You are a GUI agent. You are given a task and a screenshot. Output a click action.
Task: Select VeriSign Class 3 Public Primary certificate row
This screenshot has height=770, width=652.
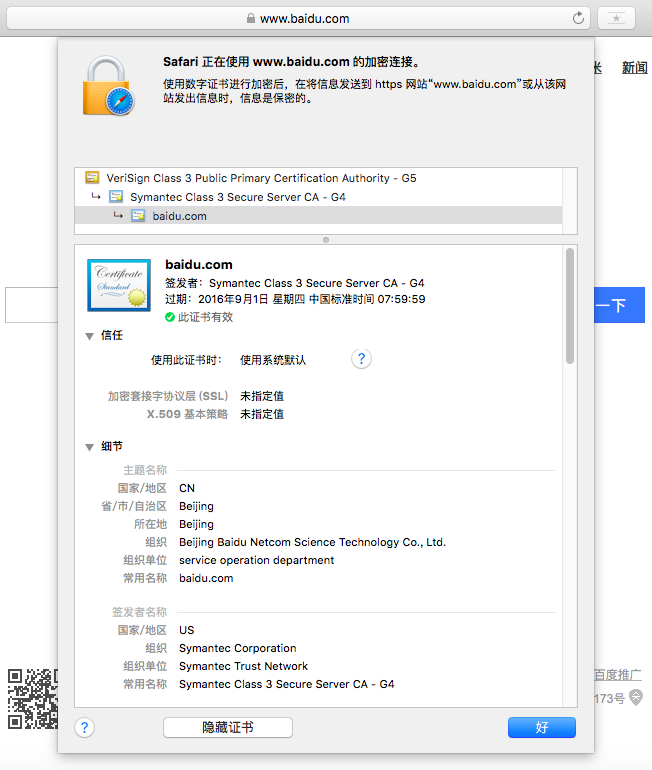pos(318,178)
